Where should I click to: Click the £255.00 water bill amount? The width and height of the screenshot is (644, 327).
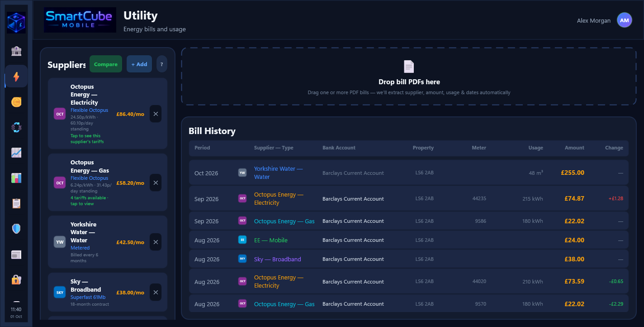[x=573, y=173]
